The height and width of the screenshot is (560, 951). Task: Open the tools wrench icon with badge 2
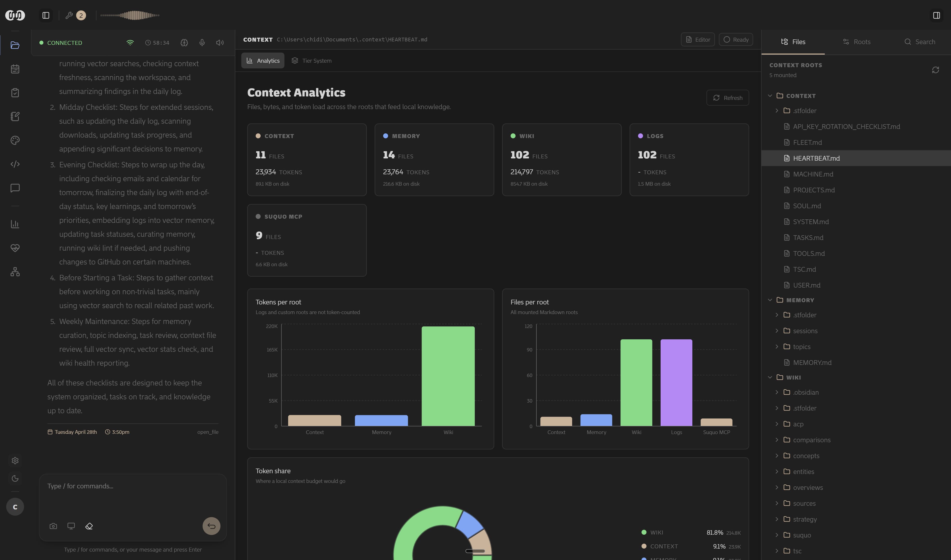click(75, 15)
